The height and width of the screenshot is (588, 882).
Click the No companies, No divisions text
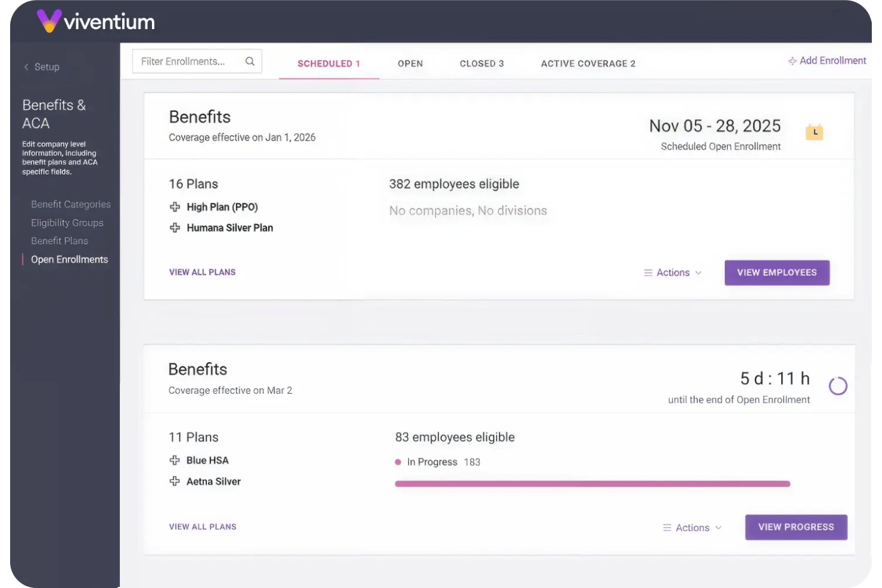coord(468,211)
